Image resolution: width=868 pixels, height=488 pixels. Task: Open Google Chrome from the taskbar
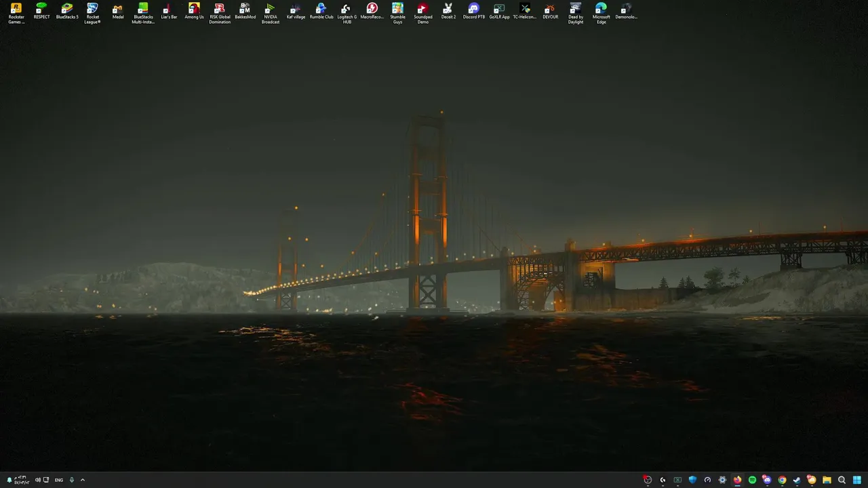pos(782,480)
